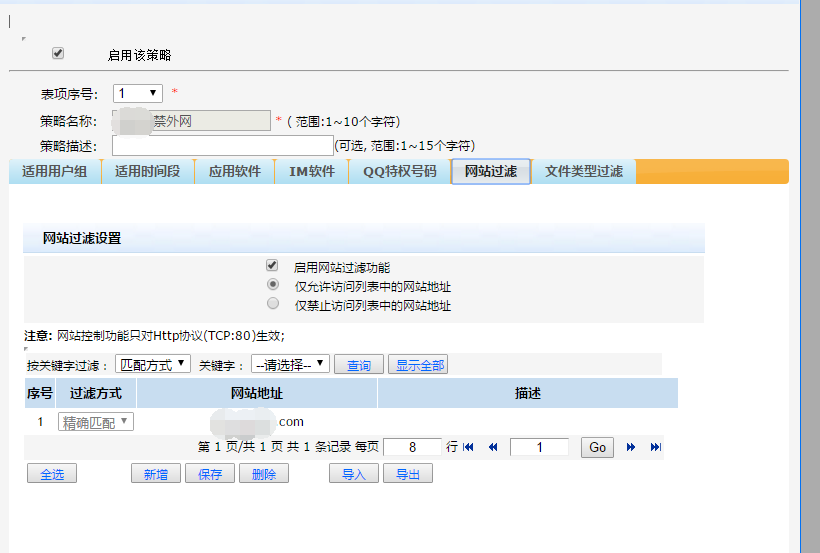The image size is (820, 553).
Task: Click the 导入 button
Action: pyautogui.click(x=354, y=473)
